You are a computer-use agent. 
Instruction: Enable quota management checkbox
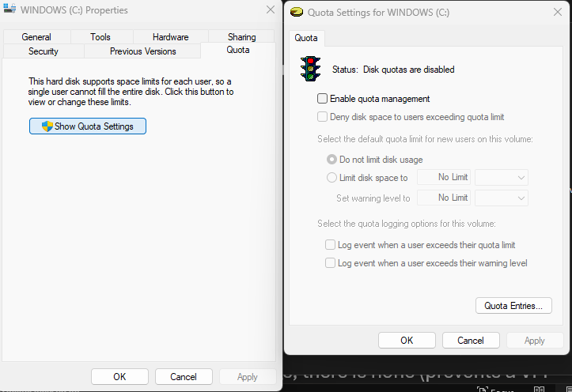(322, 99)
